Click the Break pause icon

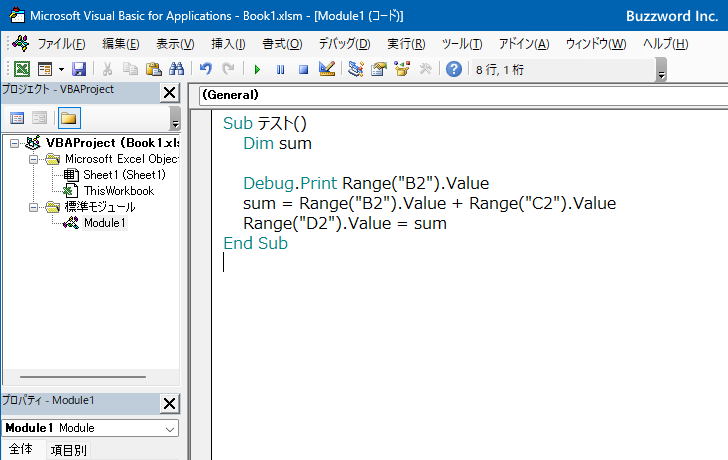[280, 70]
